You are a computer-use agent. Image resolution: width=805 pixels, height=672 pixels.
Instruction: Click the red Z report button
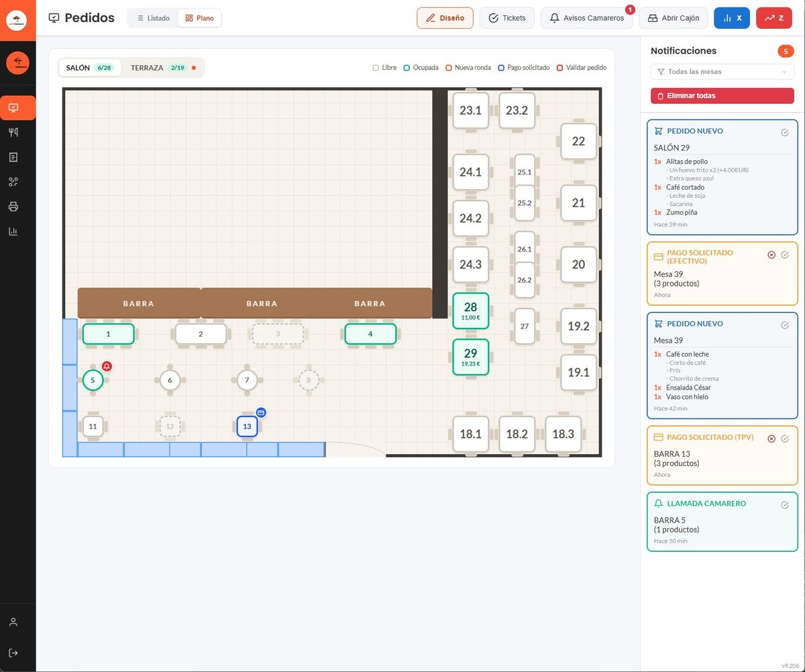pyautogui.click(x=774, y=18)
